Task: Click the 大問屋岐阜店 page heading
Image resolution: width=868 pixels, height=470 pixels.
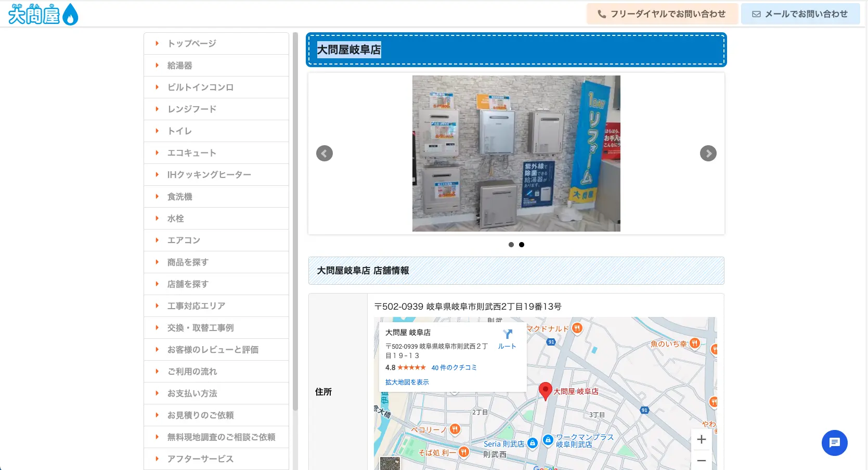Action: (349, 50)
